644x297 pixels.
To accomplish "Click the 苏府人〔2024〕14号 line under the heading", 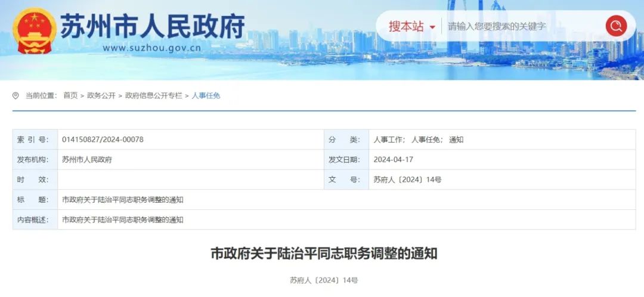I will [324, 280].
